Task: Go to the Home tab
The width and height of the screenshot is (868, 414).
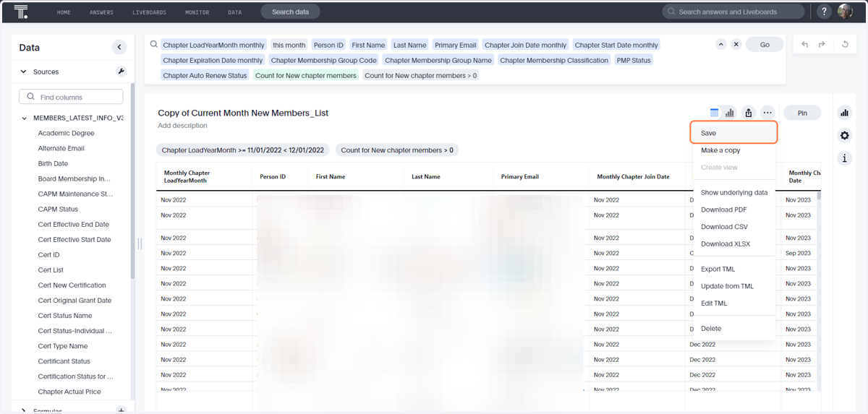Action: (64, 12)
